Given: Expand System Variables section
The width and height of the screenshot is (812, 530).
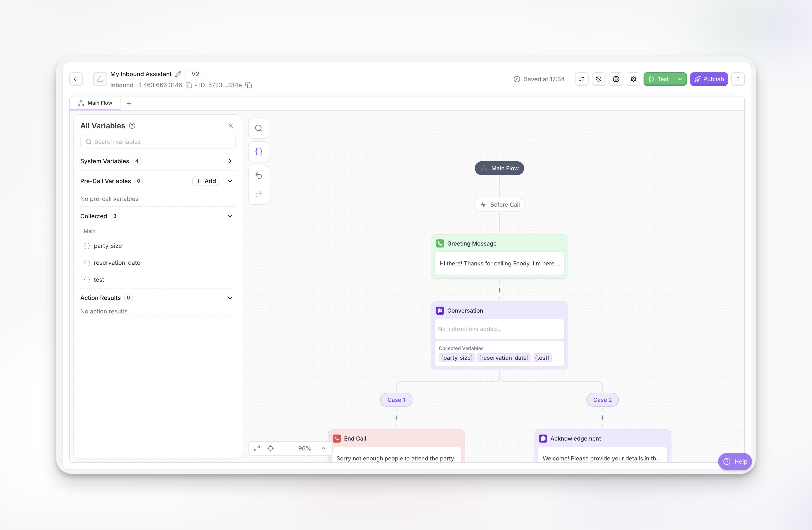Looking at the screenshot, I should 230,161.
